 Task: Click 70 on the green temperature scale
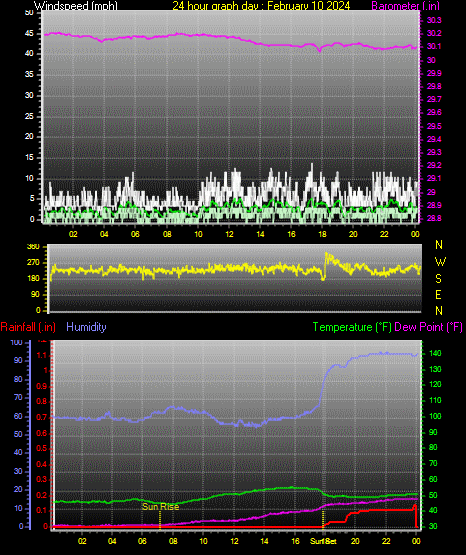(433, 463)
